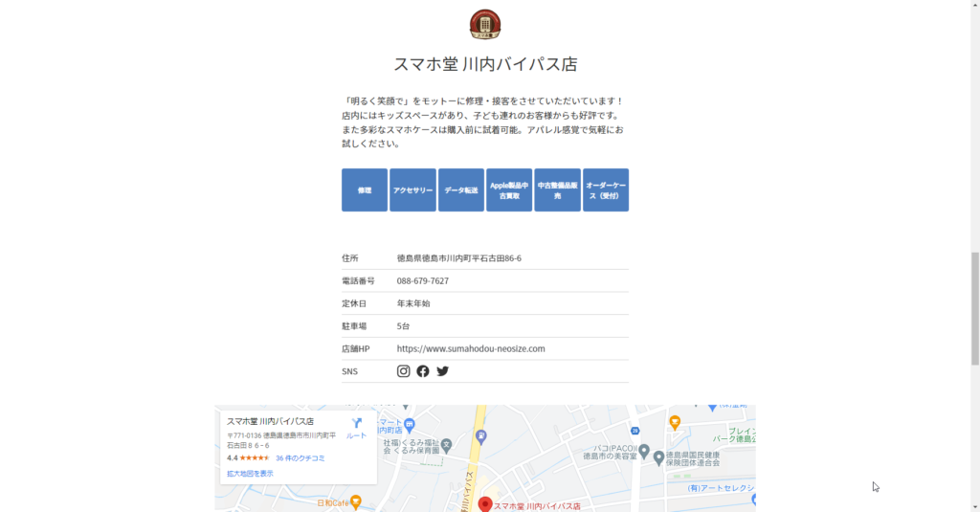Click the scrollbar up arrow

coord(975,5)
